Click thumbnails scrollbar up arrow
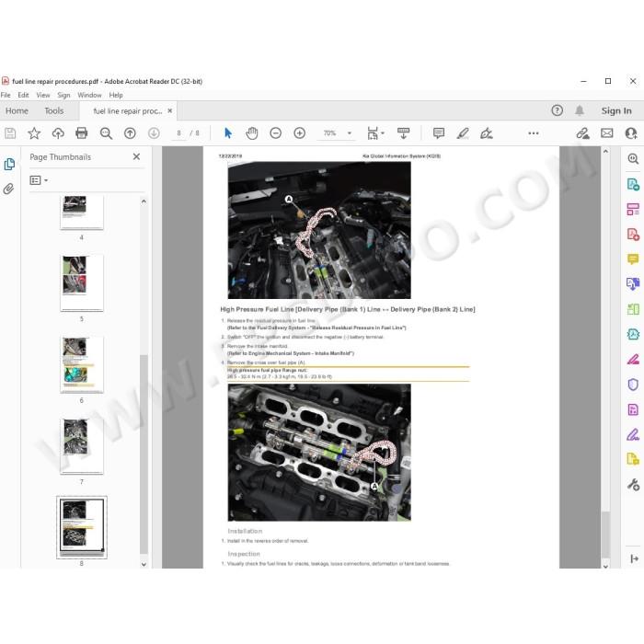The height and width of the screenshot is (644, 644). pos(144,201)
